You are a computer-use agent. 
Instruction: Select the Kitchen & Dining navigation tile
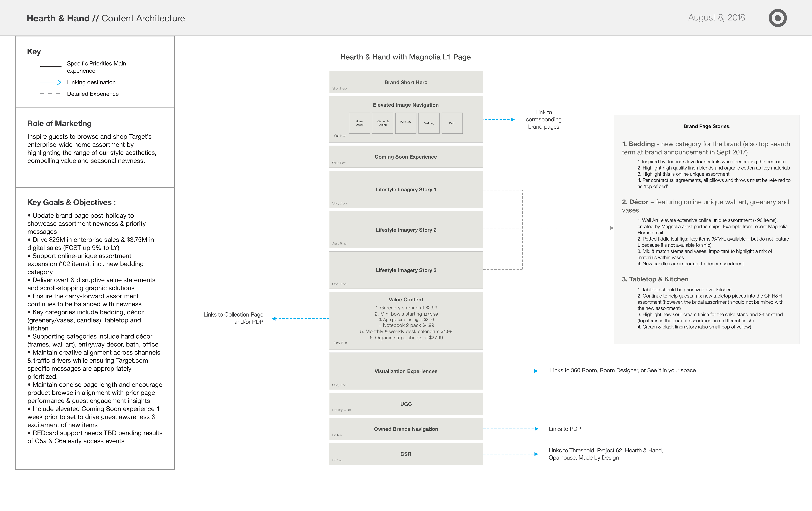tap(383, 123)
